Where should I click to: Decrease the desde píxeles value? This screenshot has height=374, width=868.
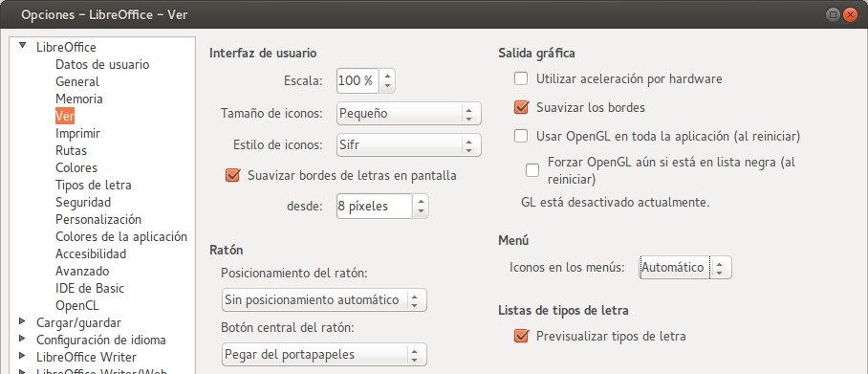click(421, 212)
